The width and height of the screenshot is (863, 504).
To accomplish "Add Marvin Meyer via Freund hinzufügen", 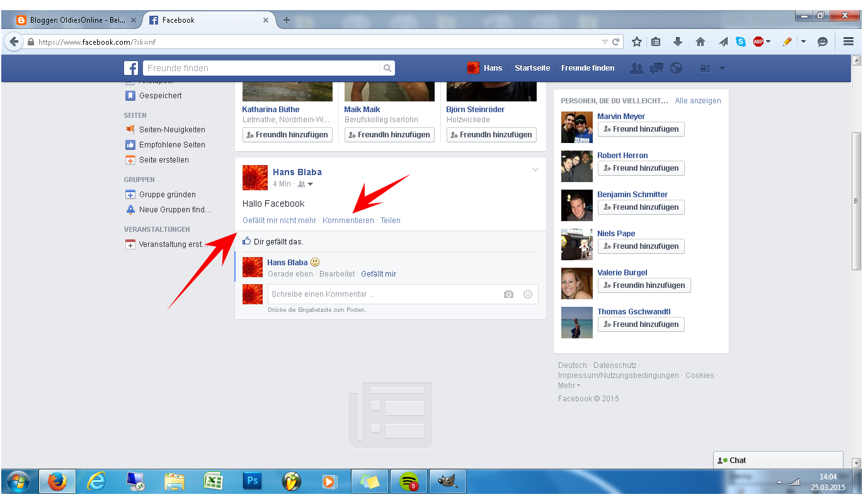I will click(641, 129).
